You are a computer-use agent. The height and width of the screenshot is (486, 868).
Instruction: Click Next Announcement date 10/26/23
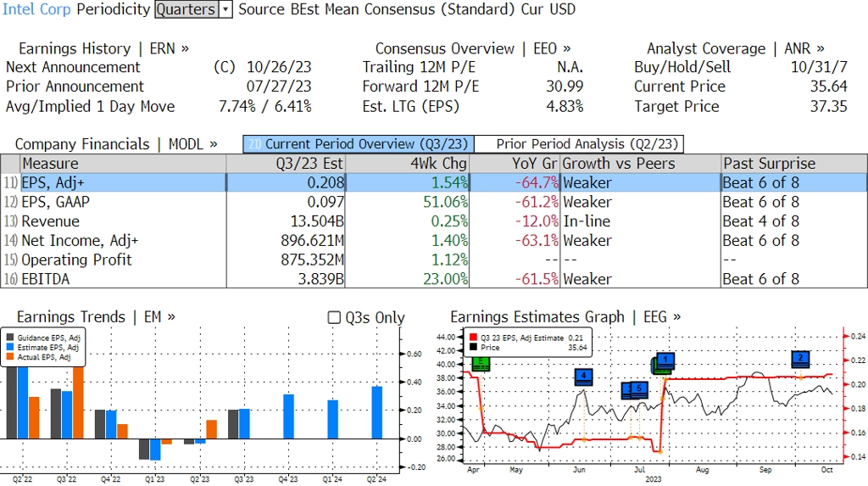pyautogui.click(x=279, y=67)
